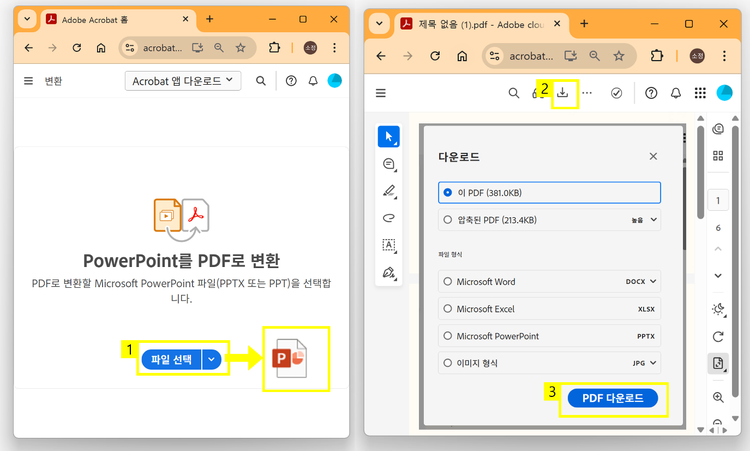Click the search icon in right Acrobat window
This screenshot has height=451, width=750.
point(514,93)
